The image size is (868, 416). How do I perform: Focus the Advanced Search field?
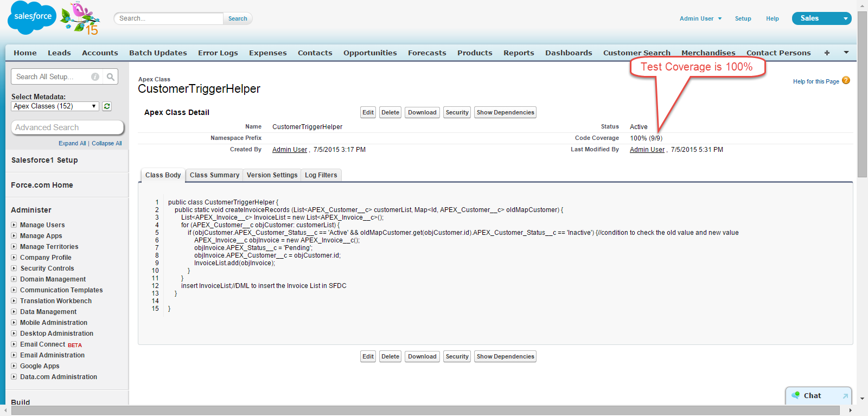[x=68, y=127]
